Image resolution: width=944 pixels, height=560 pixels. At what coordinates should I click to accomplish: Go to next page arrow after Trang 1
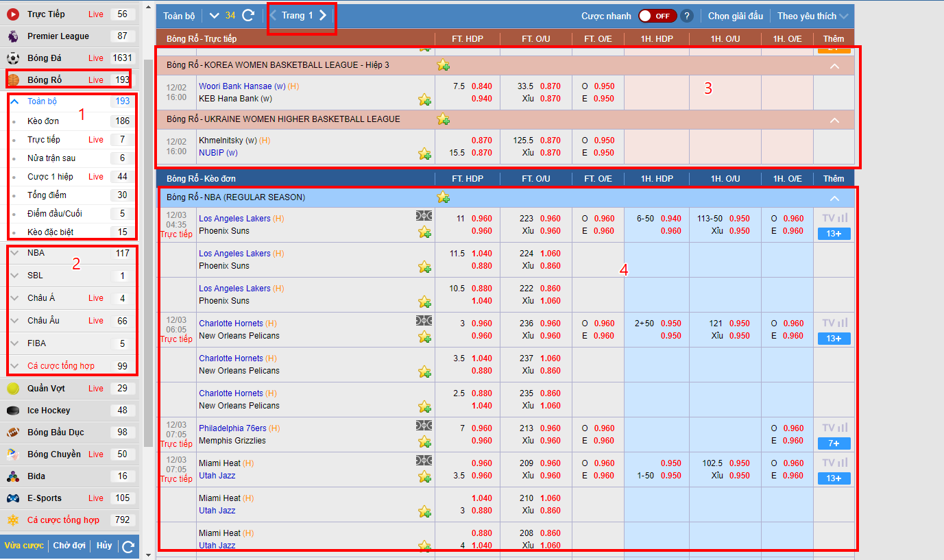point(323,15)
